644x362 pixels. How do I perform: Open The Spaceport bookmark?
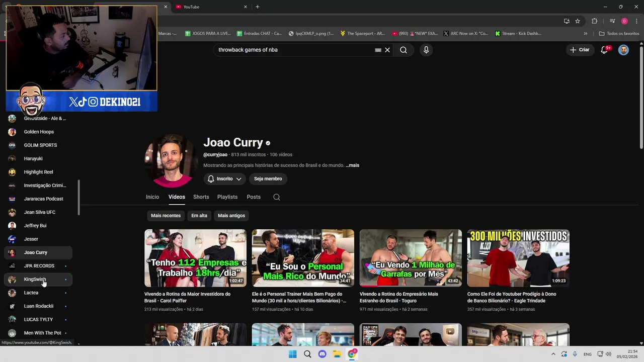(x=362, y=34)
